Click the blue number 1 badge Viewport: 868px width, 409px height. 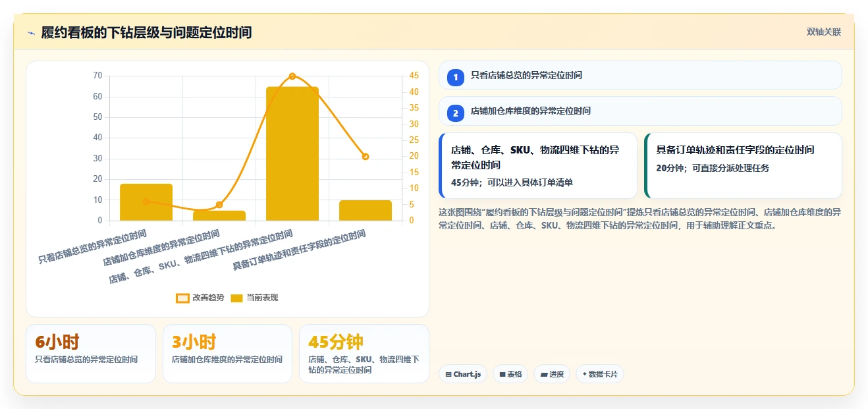[x=456, y=77]
